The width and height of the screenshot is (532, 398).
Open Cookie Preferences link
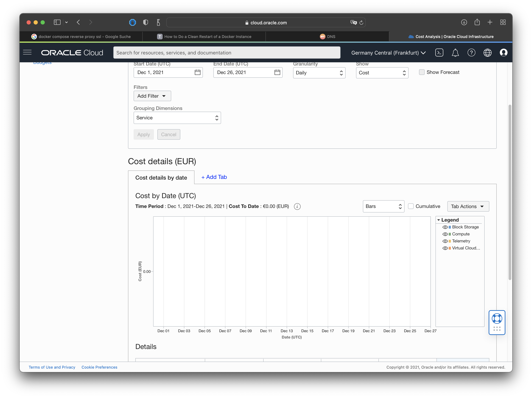tap(99, 367)
